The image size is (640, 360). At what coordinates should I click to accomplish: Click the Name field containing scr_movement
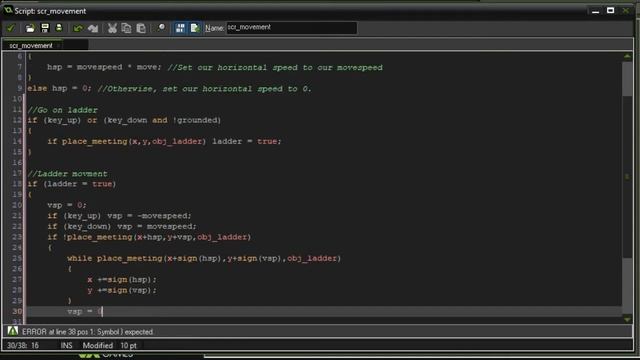(291, 28)
